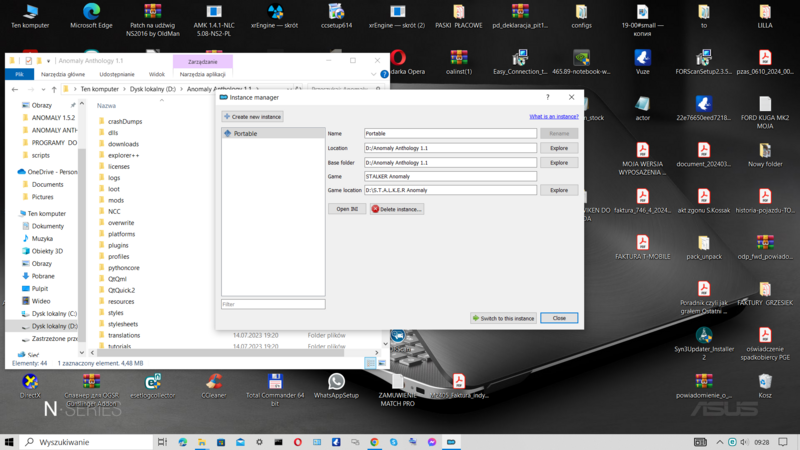Click the Windows Start button
800x450 pixels.
(x=10, y=442)
